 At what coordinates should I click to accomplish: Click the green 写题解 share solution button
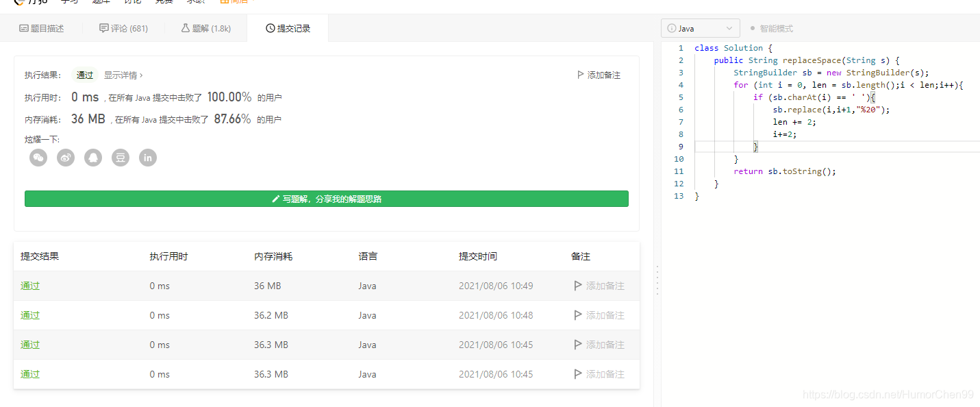(327, 199)
